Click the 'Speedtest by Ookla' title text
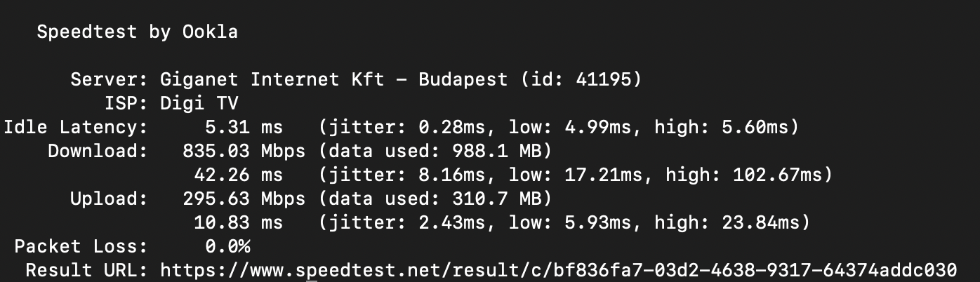Screen dimensions: 980x282 138,32
